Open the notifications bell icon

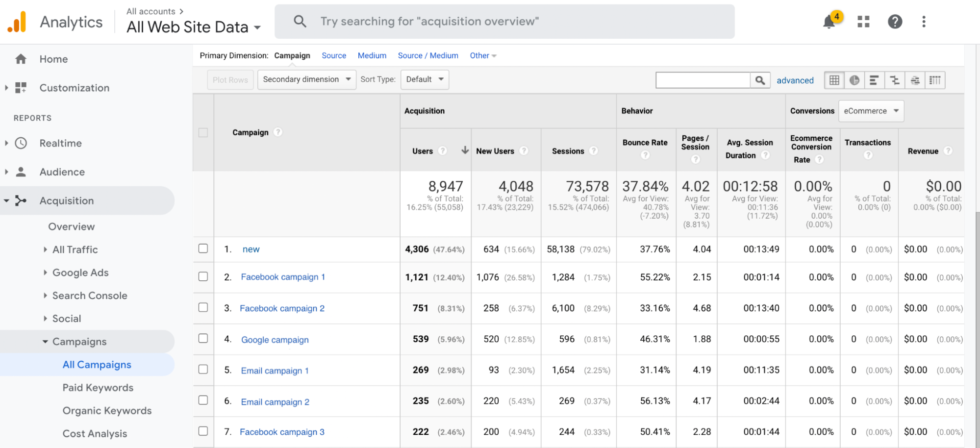click(829, 22)
